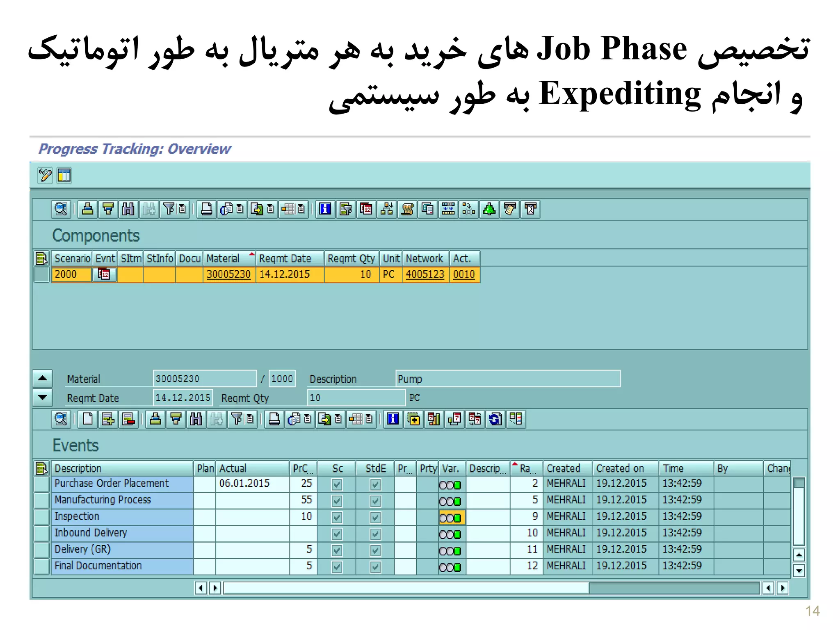Click green tree icon in Components toolbar
Screen dimensions: 840x630
tap(489, 209)
